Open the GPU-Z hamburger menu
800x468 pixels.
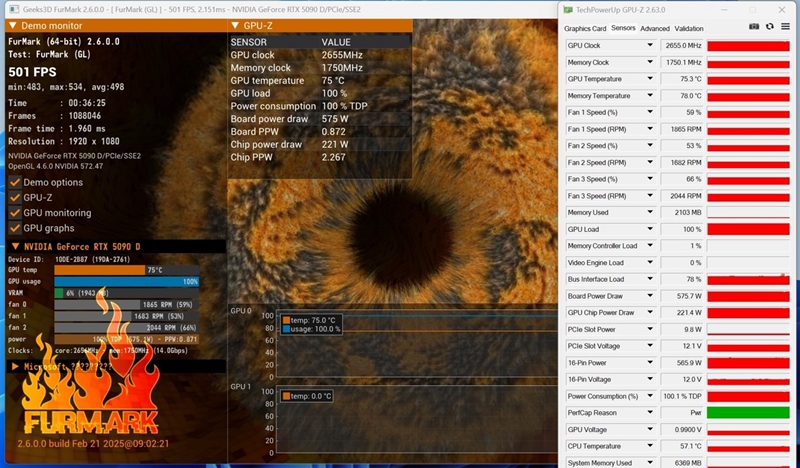coord(785,27)
